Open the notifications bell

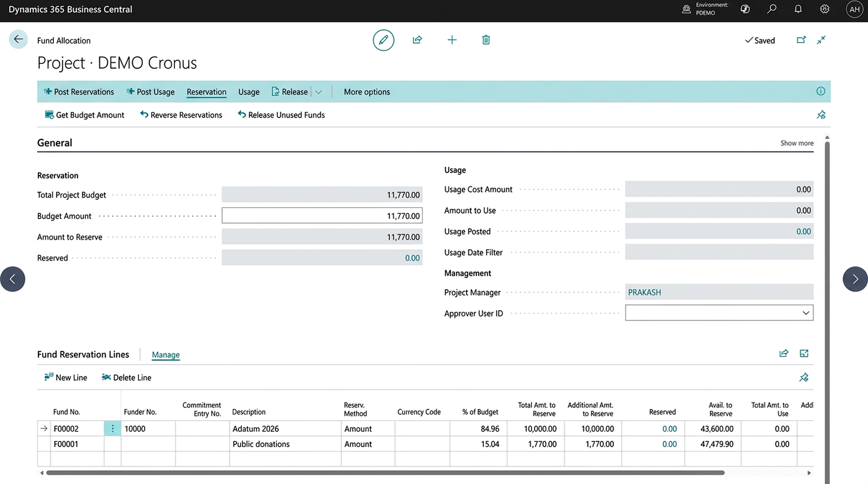pos(798,9)
